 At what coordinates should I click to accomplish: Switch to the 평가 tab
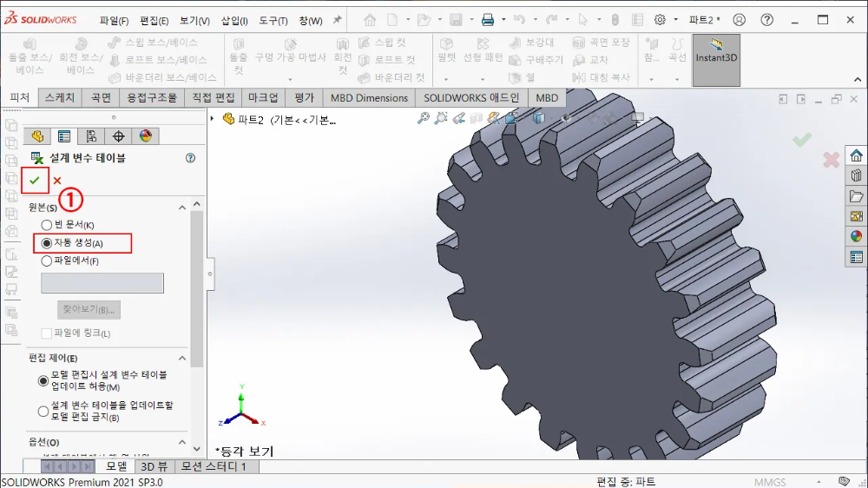point(304,97)
